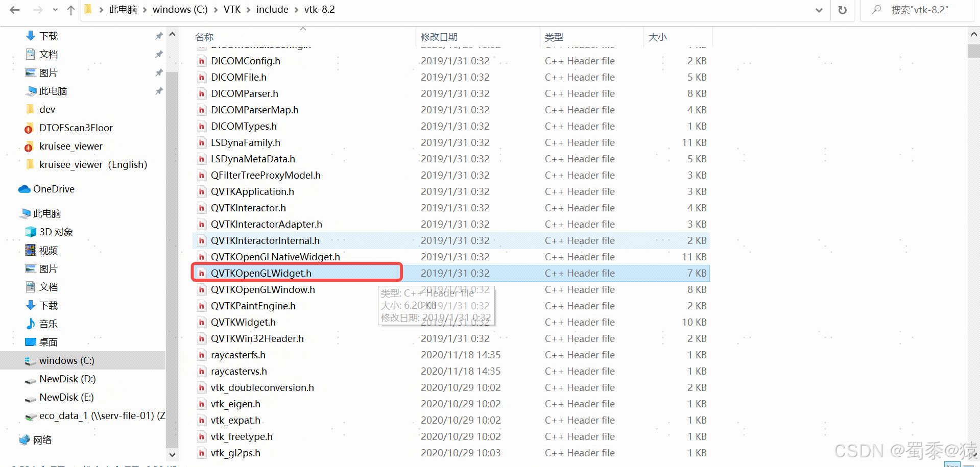980x467 pixels.
Task: Unpin 下载 from Quick Access
Action: (x=159, y=36)
